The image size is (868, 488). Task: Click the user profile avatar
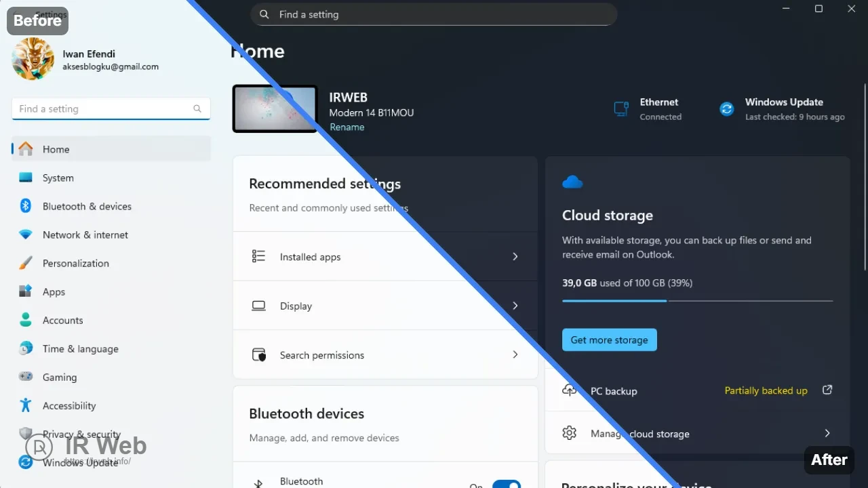[x=33, y=59]
